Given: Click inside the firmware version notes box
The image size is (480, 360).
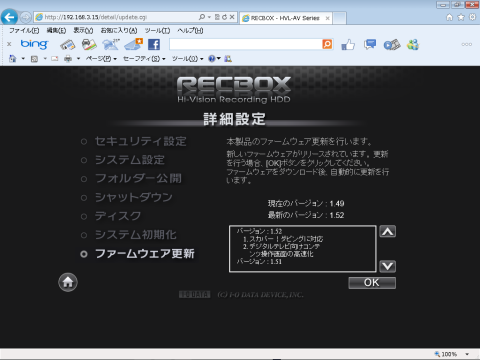Looking at the screenshot, I should tap(303, 249).
